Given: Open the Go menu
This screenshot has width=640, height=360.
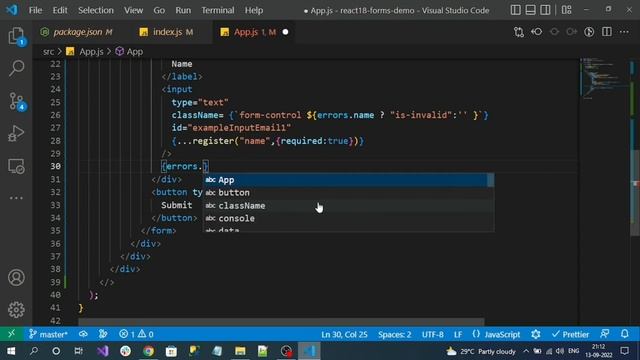Looking at the screenshot, I should (x=159, y=10).
